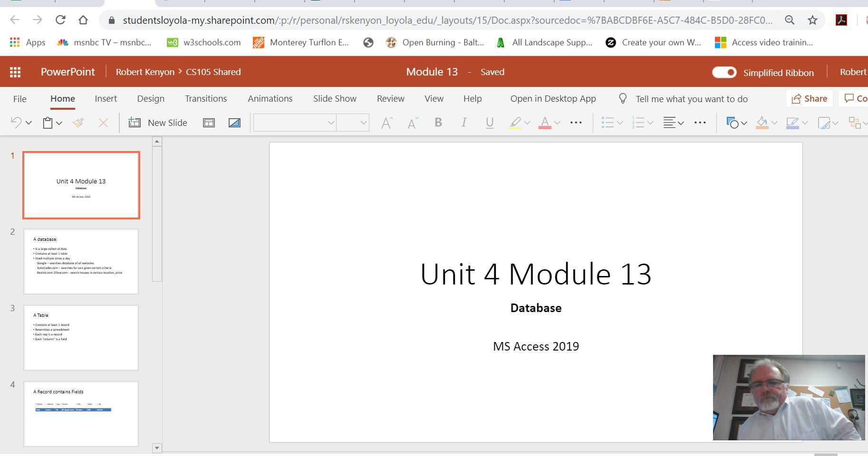Screen dimensions: 868x456
Task: Open the Slide Show tab
Action: (x=335, y=99)
